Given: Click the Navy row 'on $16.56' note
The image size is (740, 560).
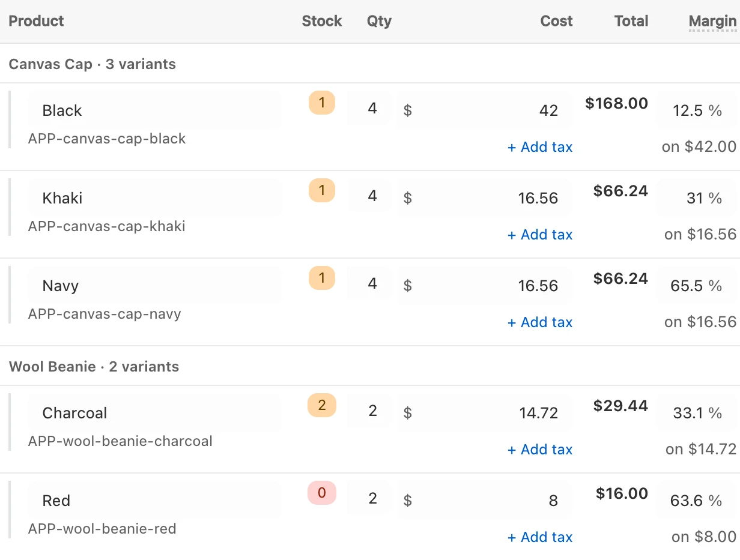Looking at the screenshot, I should point(700,322).
